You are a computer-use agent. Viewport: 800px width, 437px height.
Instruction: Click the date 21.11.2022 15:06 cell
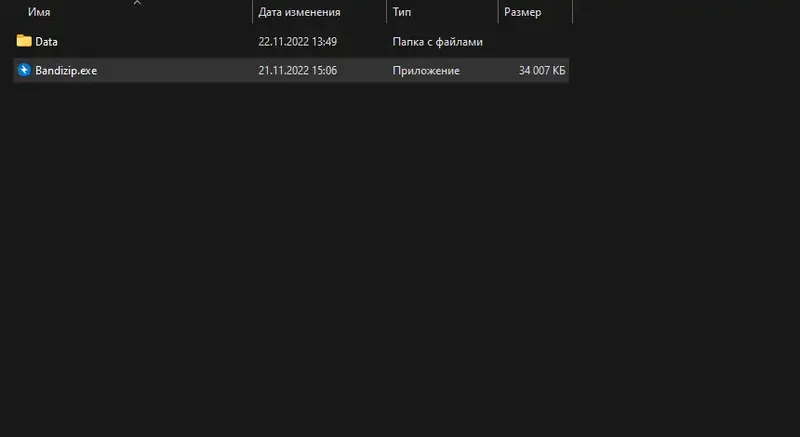pos(297,70)
